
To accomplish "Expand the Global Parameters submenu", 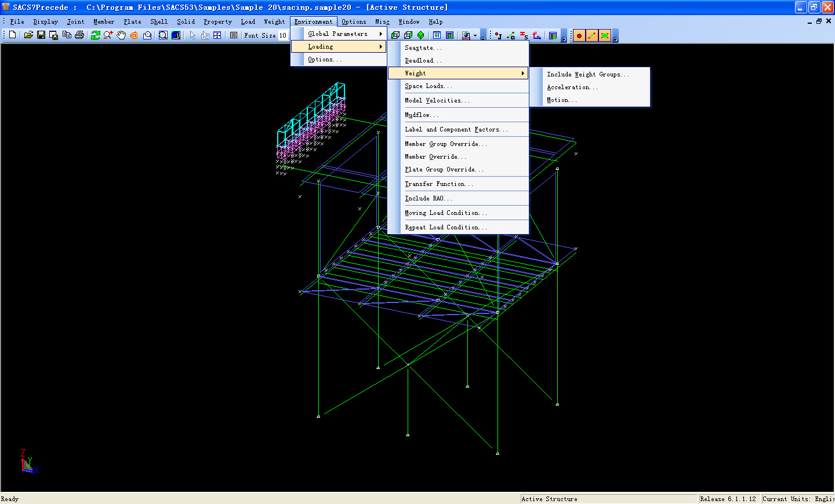I will [x=339, y=34].
